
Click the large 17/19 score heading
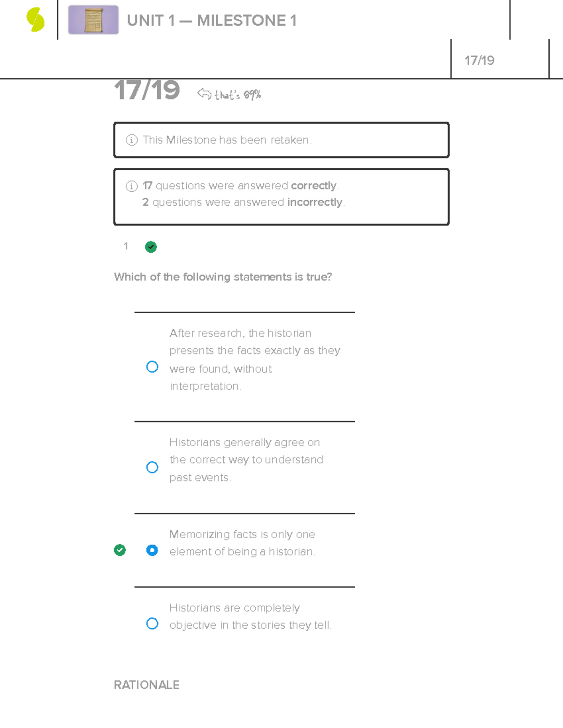(x=147, y=90)
